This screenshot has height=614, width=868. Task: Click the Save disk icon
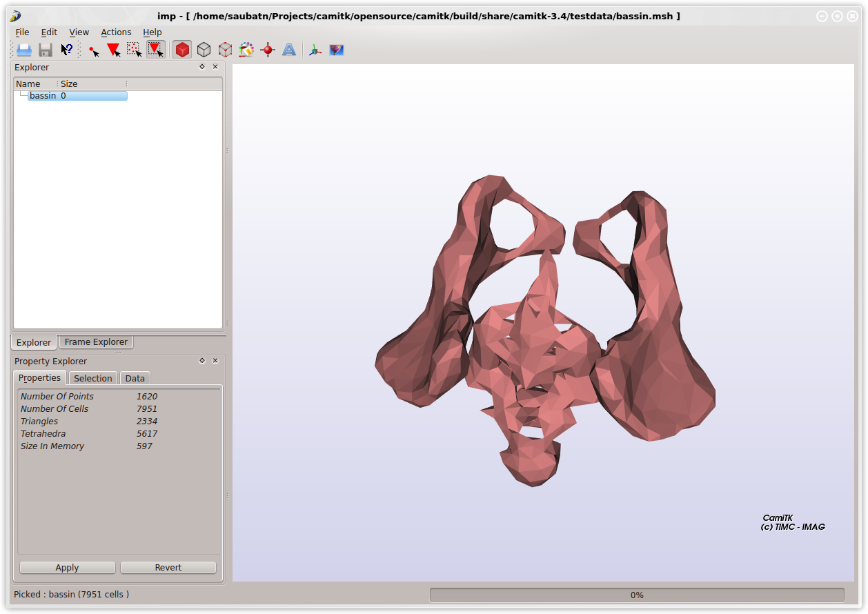[46, 50]
